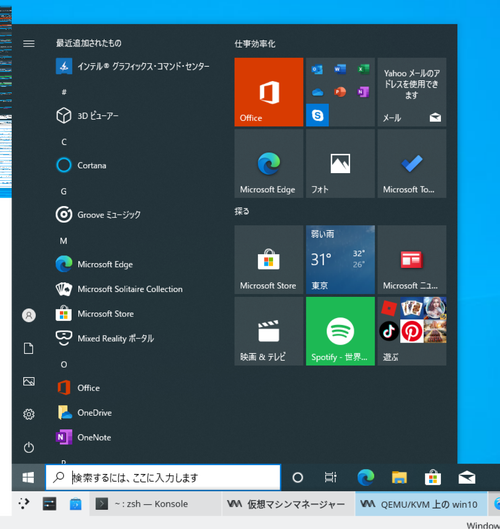The image size is (500, 529).
Task: Open the メール (Mail) tile
Action: [x=412, y=92]
